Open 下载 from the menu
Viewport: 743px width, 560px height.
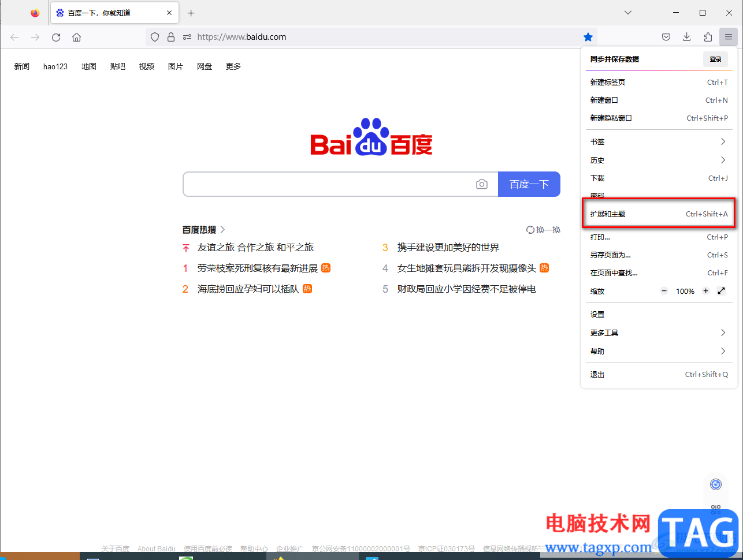pyautogui.click(x=659, y=178)
